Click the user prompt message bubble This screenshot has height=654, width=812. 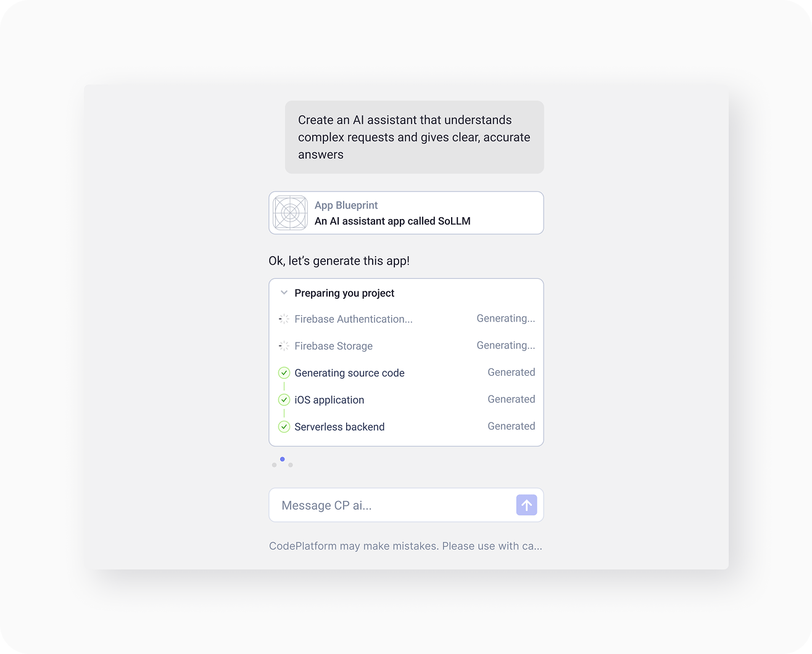click(x=414, y=137)
